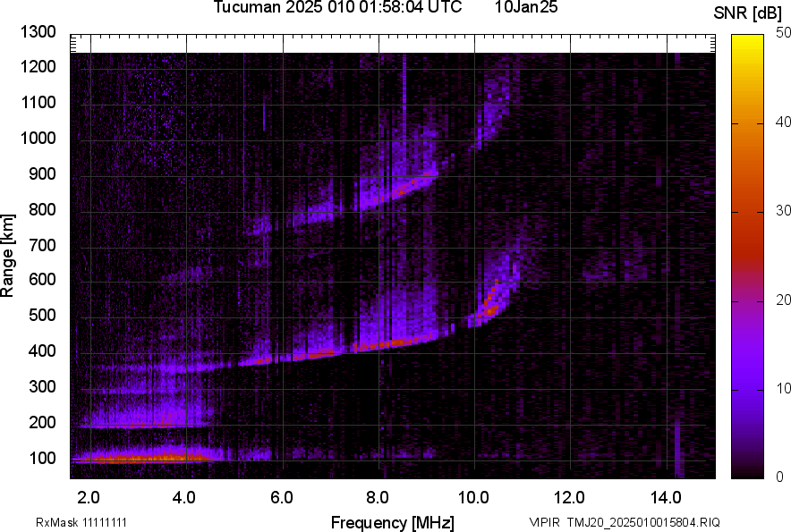Click the 100 range tick label
This screenshot has width=791, height=532.
43,459
